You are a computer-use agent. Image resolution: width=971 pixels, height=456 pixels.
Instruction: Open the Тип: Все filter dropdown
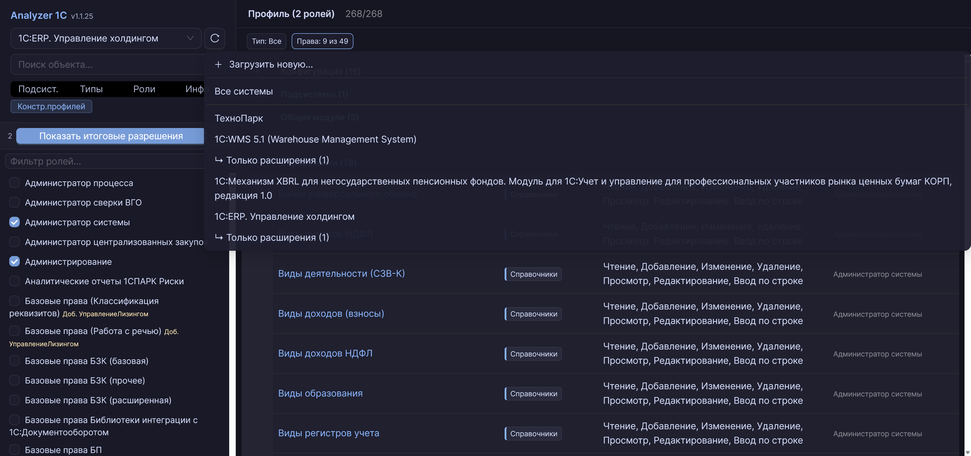point(266,41)
